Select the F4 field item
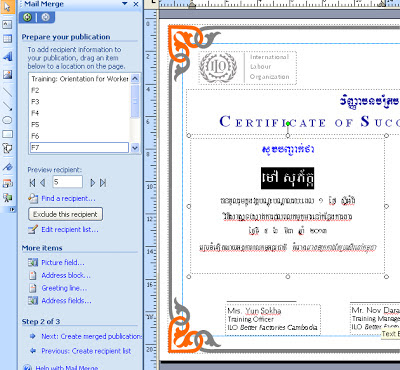This screenshot has width=400, height=370. point(79,113)
